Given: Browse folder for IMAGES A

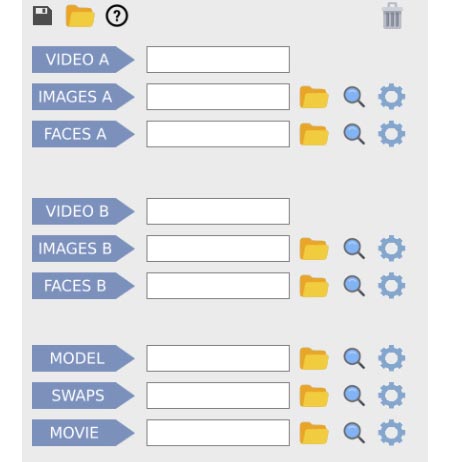Looking at the screenshot, I should 314,97.
